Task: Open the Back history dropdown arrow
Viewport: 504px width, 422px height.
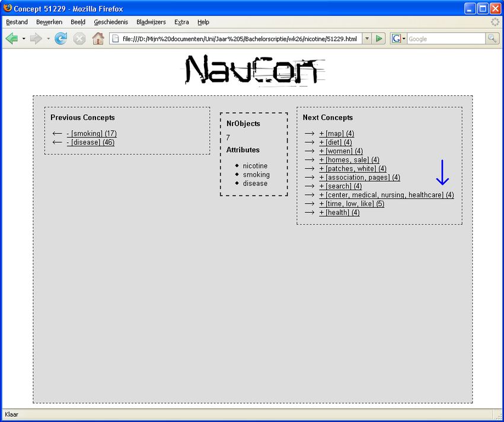Action: [x=24, y=39]
